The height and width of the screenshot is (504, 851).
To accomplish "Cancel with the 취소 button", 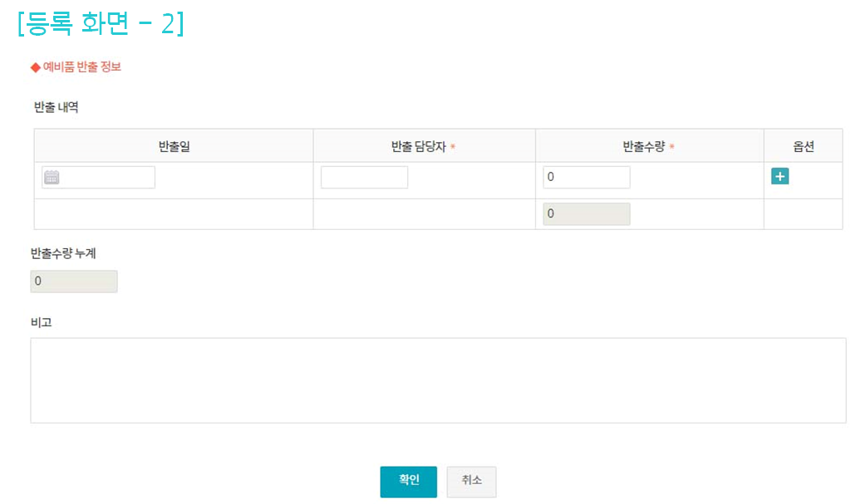I will (471, 482).
